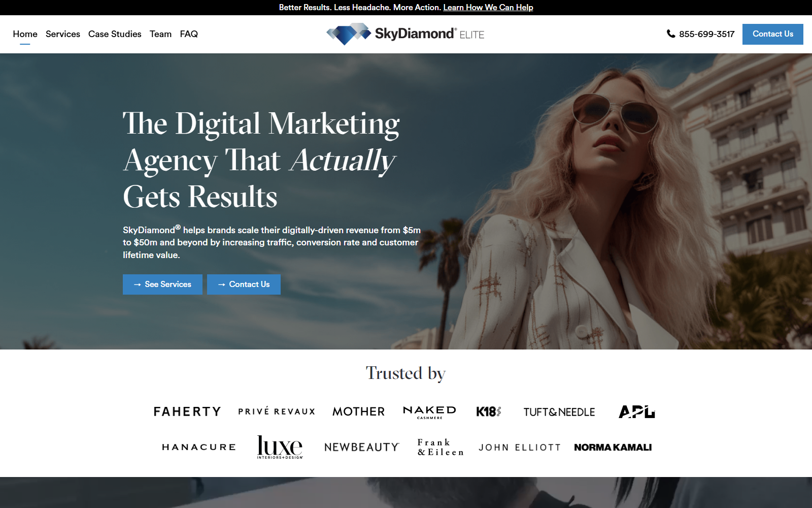The width and height of the screenshot is (812, 508).
Task: Click the NewBeauty brand logo
Action: (x=362, y=447)
